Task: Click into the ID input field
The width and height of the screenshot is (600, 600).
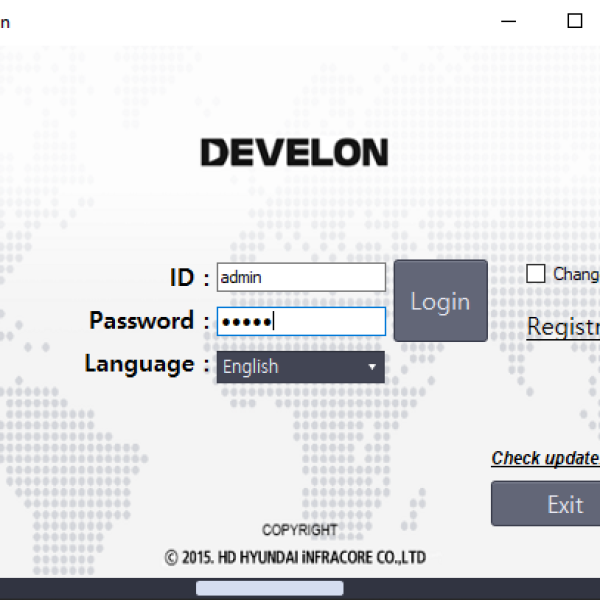Action: (301, 277)
